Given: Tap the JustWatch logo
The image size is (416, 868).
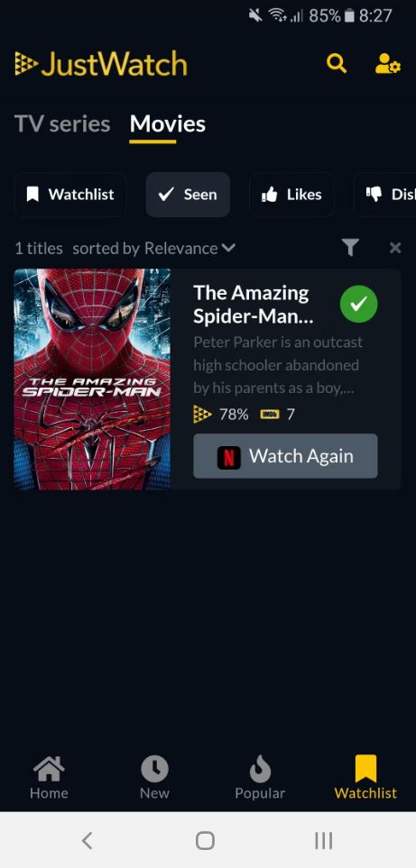Looking at the screenshot, I should [101, 64].
